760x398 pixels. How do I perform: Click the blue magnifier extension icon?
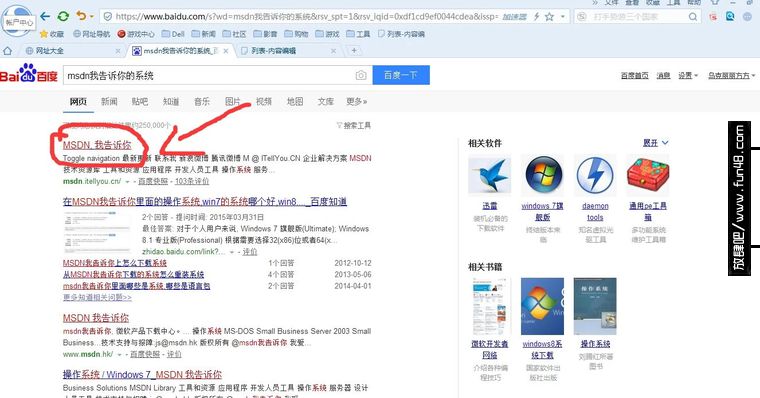point(730,16)
